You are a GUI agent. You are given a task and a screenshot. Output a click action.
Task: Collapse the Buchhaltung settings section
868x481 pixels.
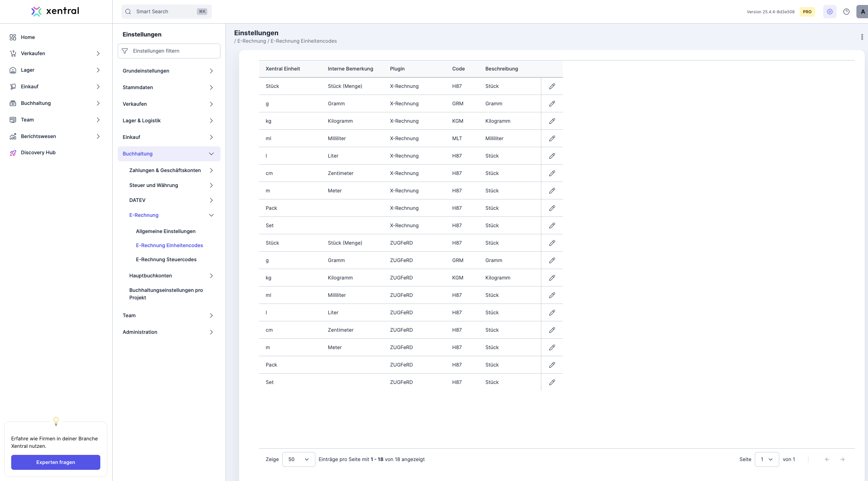pyautogui.click(x=211, y=154)
